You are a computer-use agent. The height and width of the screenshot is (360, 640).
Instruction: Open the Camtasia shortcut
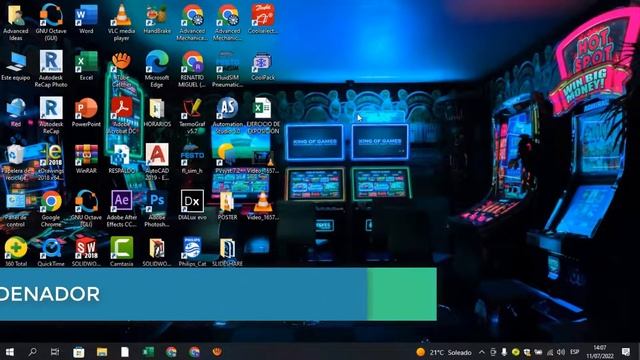[x=122, y=252]
